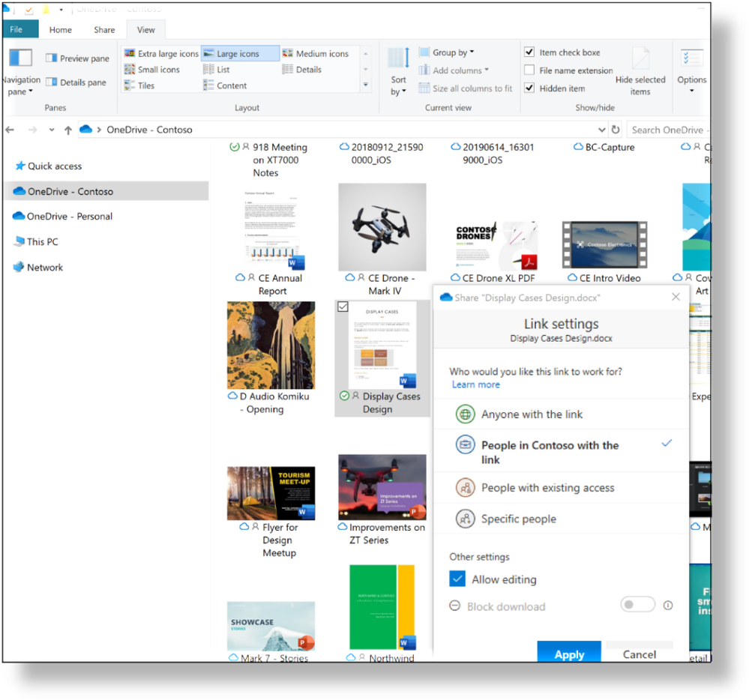Screen dimensions: 749x700
Task: Select the CE Intro Video file
Action: pyautogui.click(x=605, y=252)
